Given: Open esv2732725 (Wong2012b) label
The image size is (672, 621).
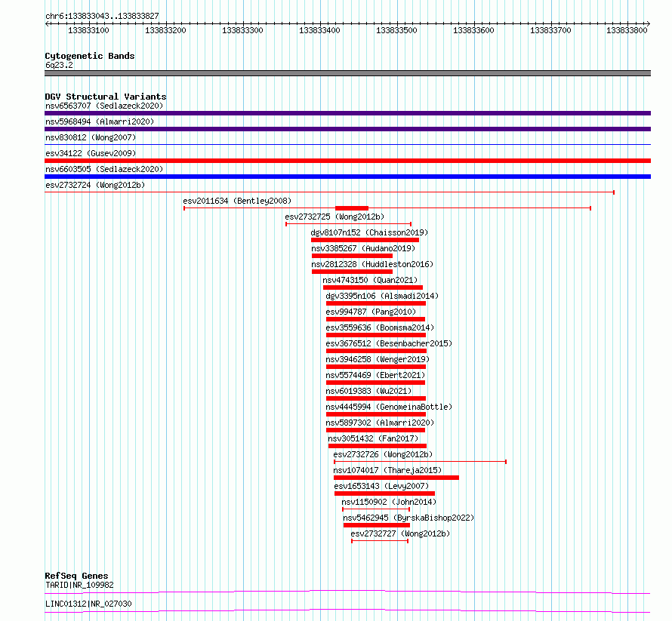Looking at the screenshot, I should coord(334,217).
